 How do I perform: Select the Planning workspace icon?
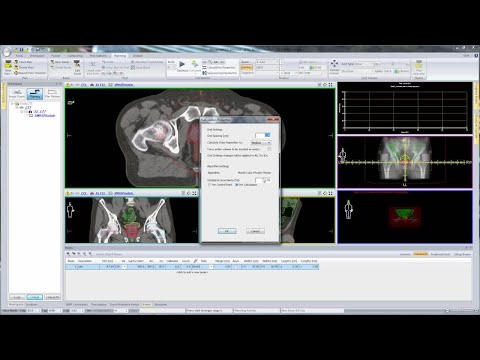tap(35, 94)
